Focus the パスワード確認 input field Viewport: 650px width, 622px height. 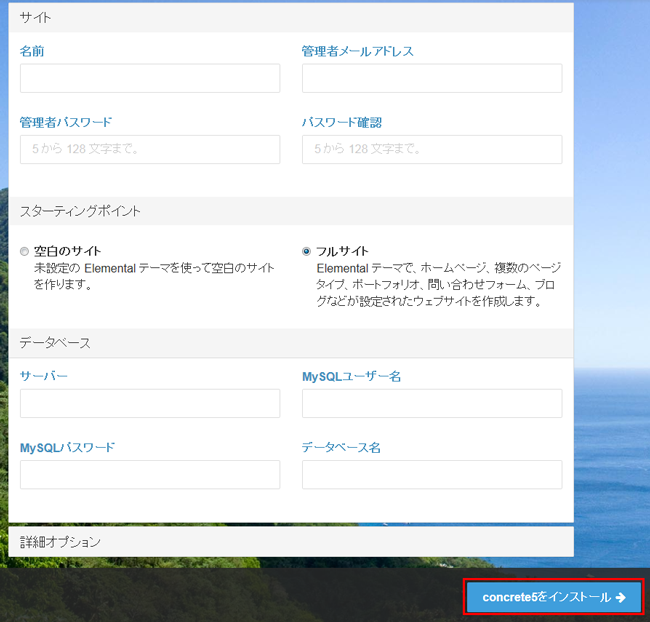[432, 150]
